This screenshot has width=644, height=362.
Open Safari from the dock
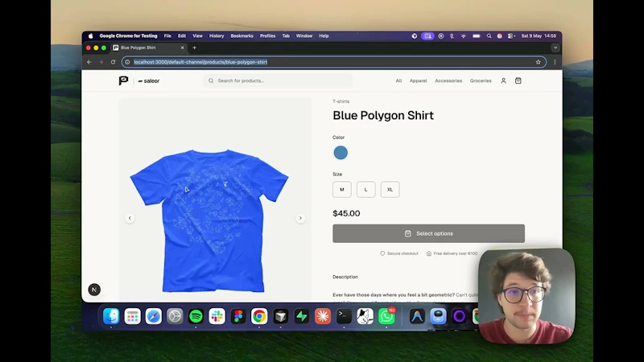pos(153,316)
